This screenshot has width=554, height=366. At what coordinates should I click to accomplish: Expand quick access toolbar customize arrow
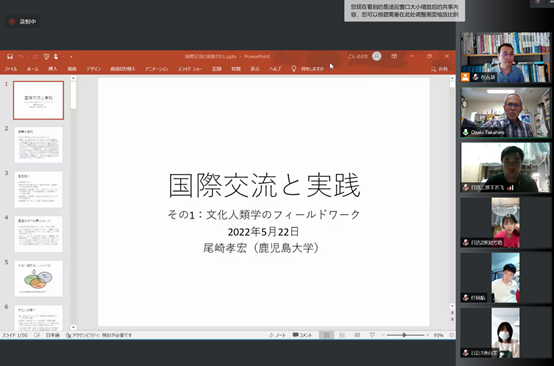pos(71,57)
